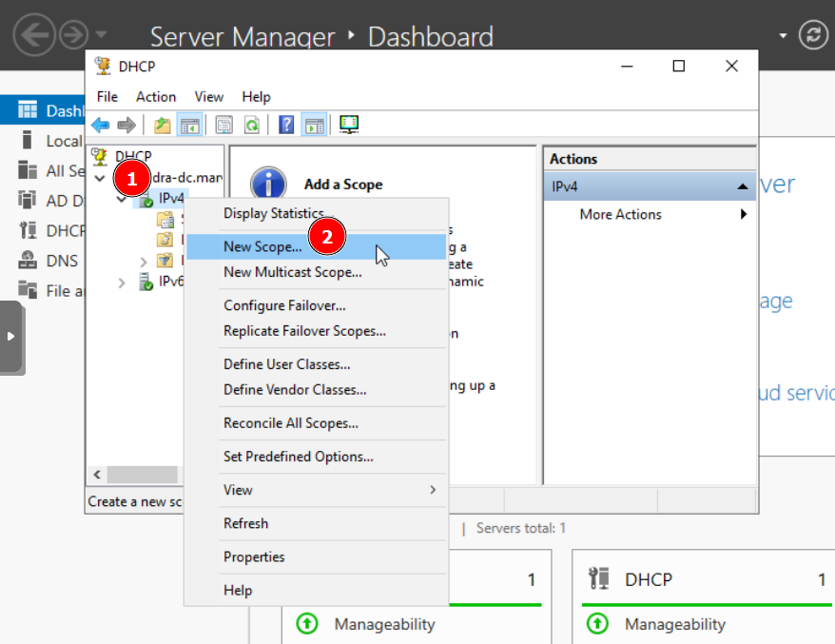Collapse the IPv4 tree node
This screenshot has width=835, height=644.
coord(122,200)
